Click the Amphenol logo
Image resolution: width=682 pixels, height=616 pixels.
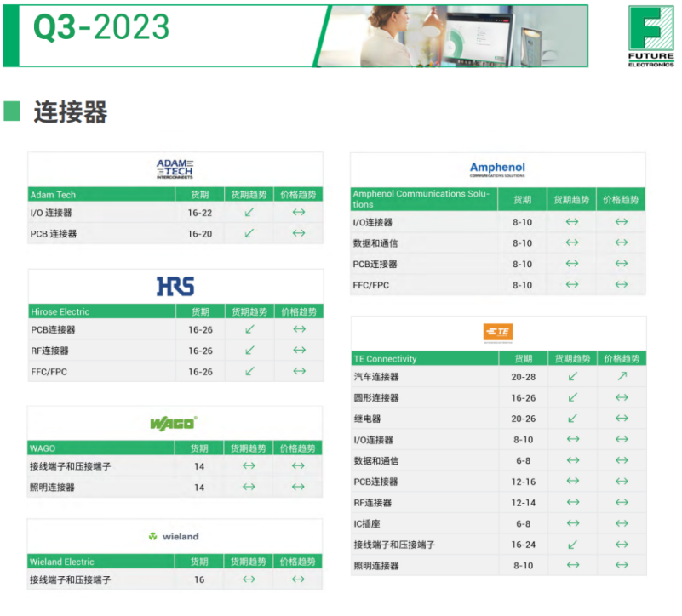tap(497, 169)
